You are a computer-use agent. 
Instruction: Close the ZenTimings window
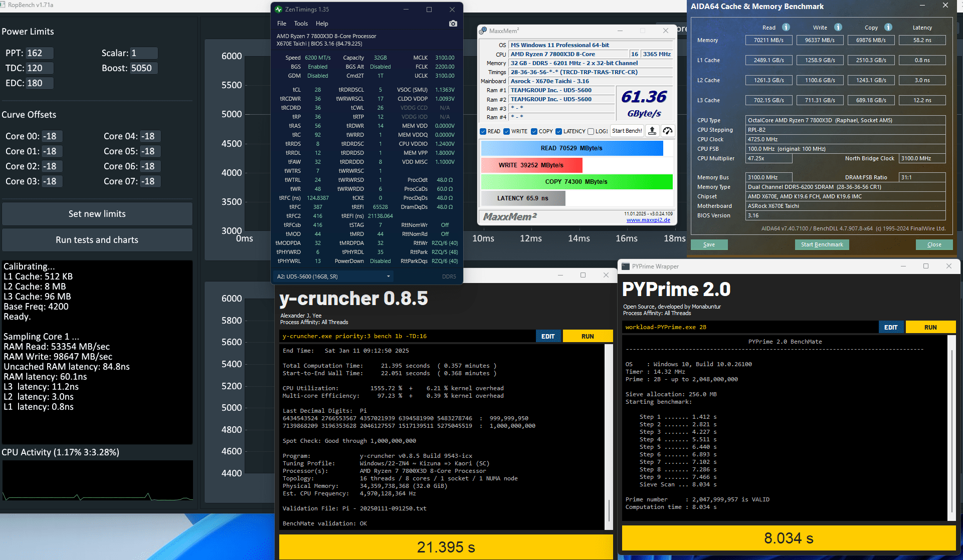point(452,10)
